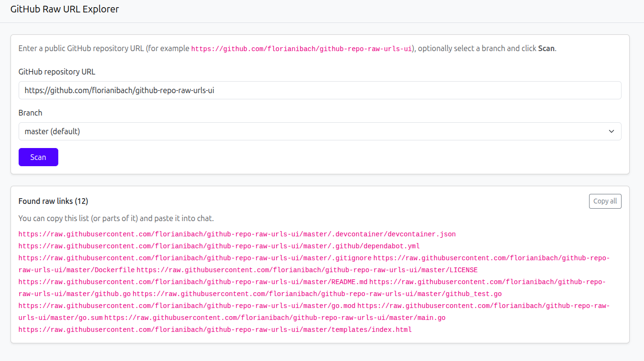Select the dependabot.yml raw link
Screen dimensions: 644x361
click(x=219, y=246)
